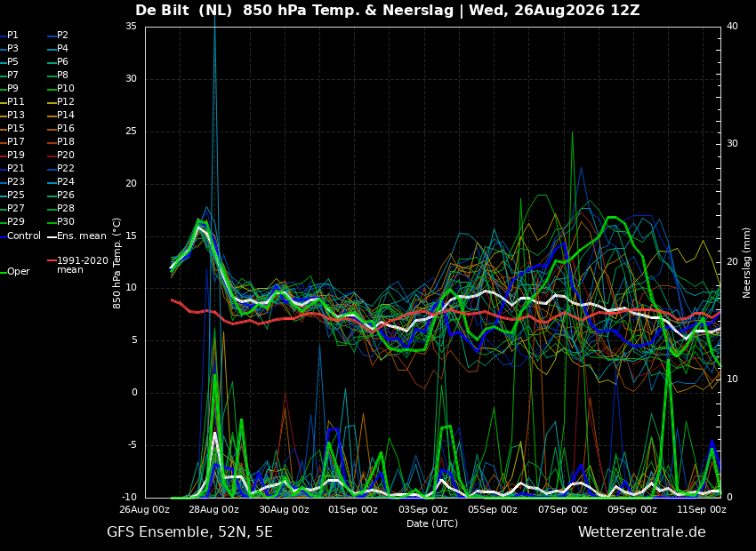Click the '850 hPa Temp. (°C)' axis title
Screen dimensions: 756x551
tap(117, 263)
